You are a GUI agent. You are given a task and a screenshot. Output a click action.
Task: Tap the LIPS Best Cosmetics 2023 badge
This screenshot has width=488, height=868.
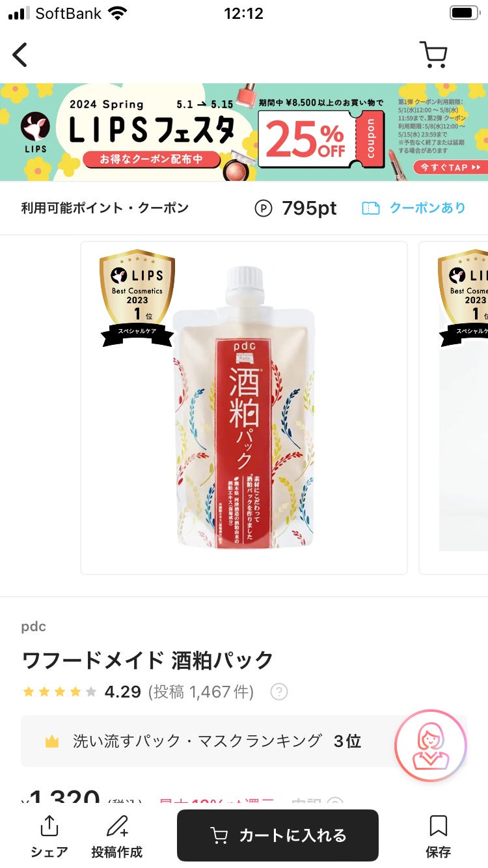(x=137, y=298)
